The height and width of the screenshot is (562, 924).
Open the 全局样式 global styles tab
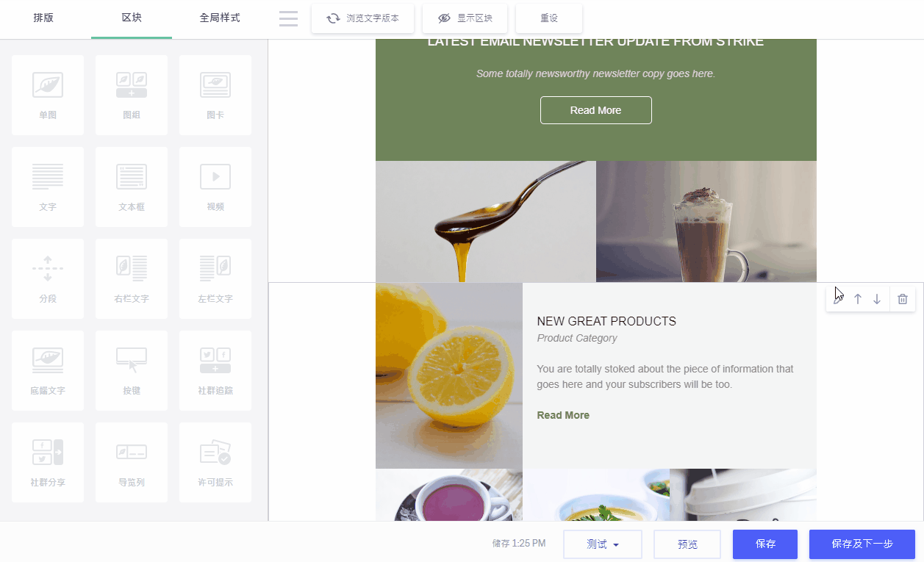[x=220, y=18]
